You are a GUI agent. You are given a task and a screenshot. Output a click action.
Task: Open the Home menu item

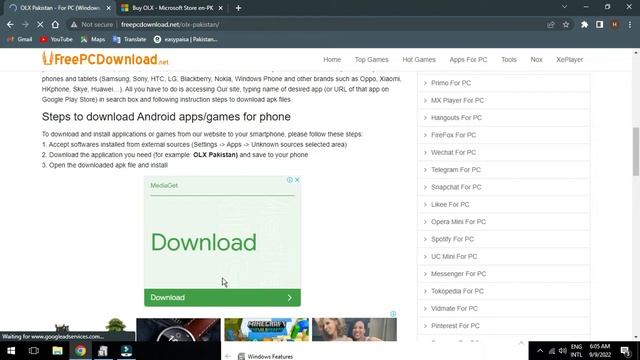click(x=332, y=60)
